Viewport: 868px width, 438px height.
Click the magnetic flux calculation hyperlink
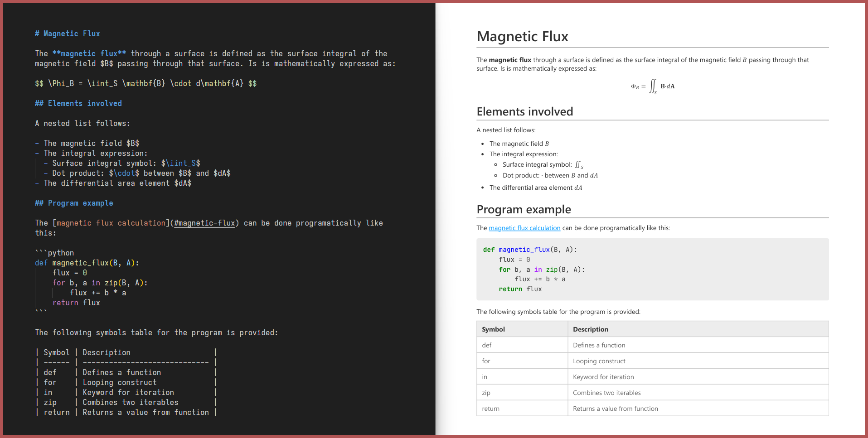point(524,228)
